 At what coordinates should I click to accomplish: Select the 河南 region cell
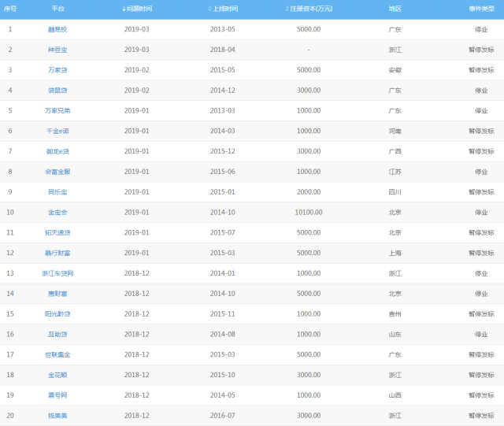(395, 131)
